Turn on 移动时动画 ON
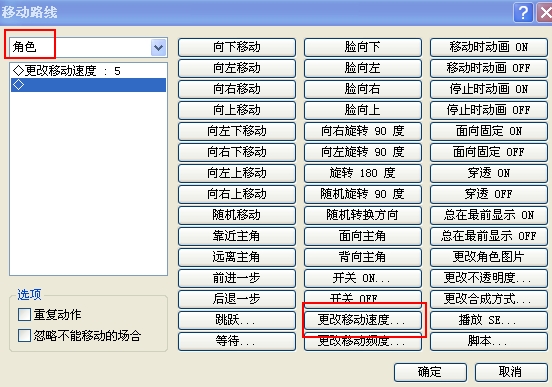 tap(489, 47)
